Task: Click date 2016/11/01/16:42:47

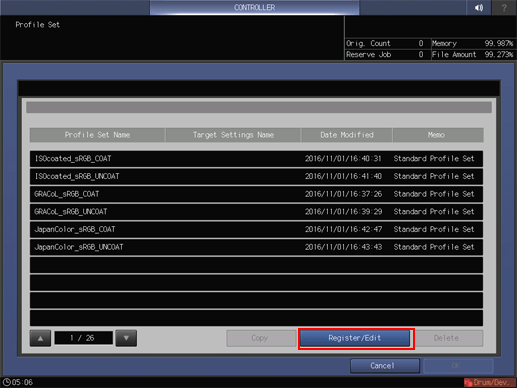Action: (x=343, y=229)
